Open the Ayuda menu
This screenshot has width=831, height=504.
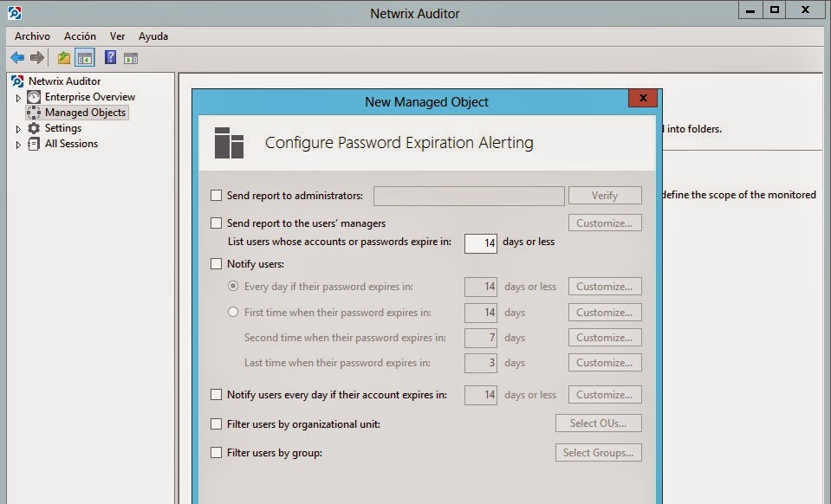(x=153, y=36)
